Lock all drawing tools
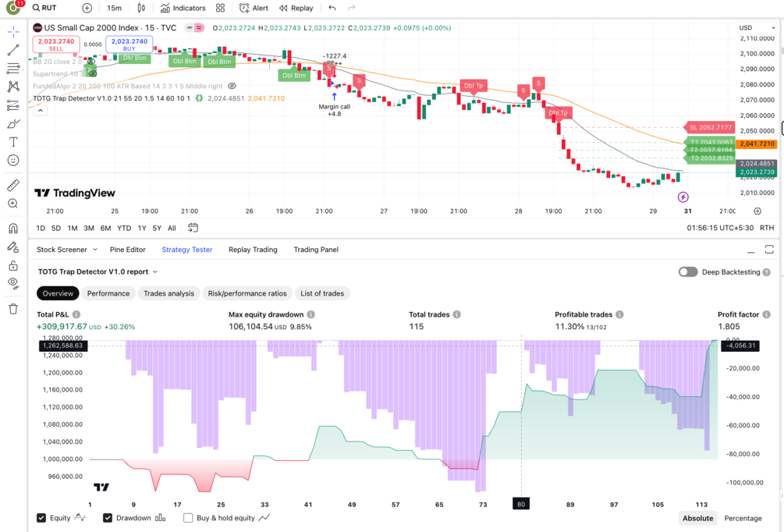 13,265
